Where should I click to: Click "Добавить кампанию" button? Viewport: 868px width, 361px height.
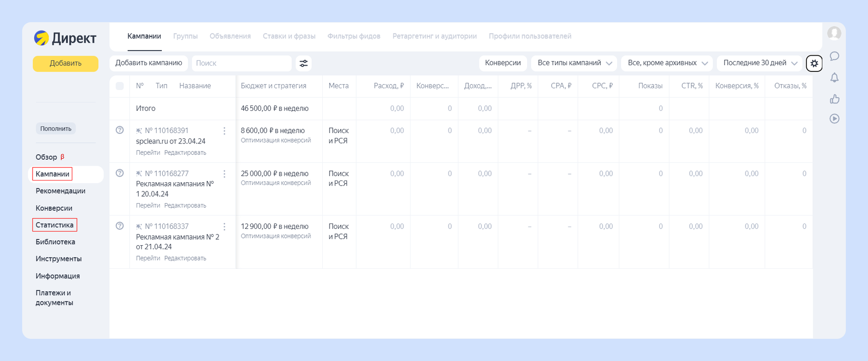[149, 63]
